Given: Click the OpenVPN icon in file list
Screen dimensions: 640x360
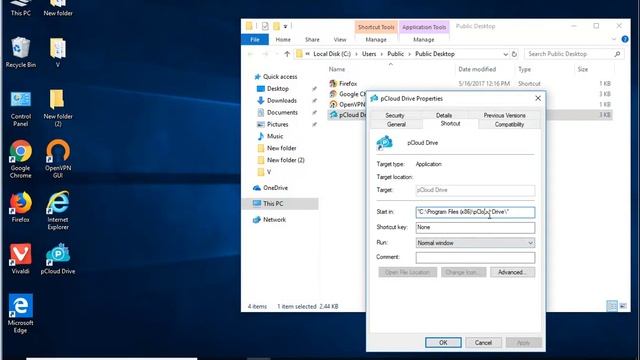Looking at the screenshot, I should point(333,104).
